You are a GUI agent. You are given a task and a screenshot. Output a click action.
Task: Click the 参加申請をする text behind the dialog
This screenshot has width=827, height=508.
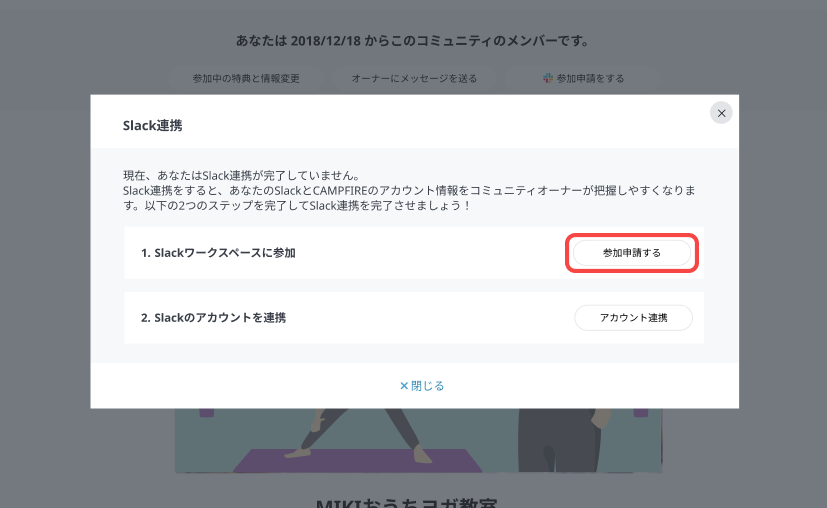(590, 78)
